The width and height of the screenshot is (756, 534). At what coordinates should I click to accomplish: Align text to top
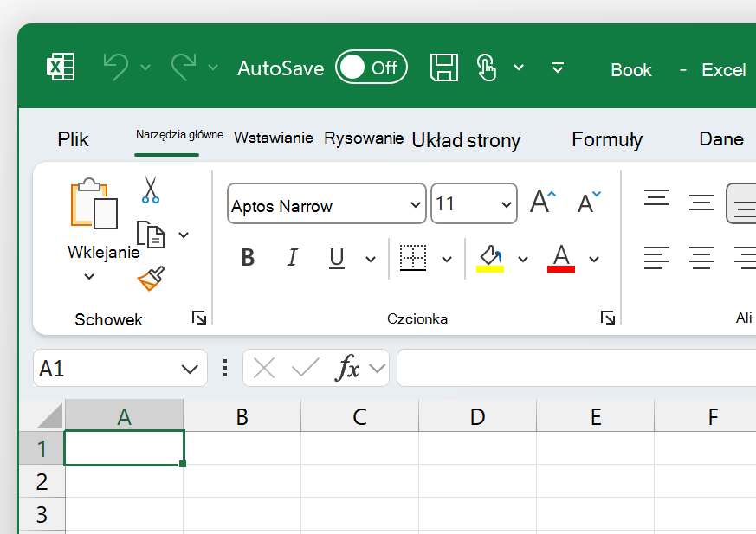tap(656, 198)
